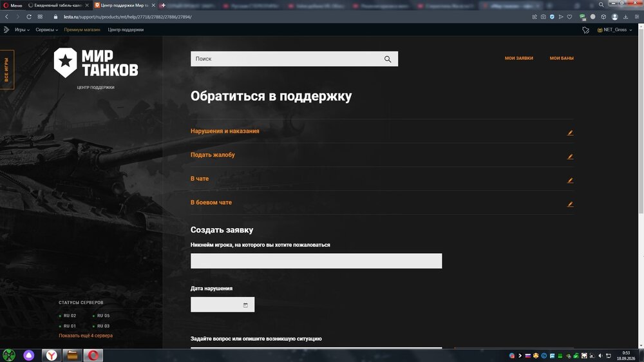This screenshot has height=362, width=644.
Task: Click the RU 02 server status
Action: coord(68,316)
